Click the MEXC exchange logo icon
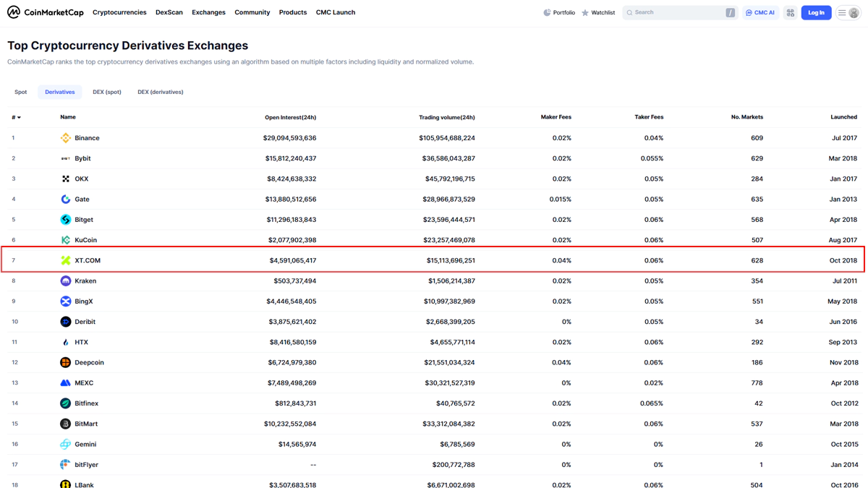The height and width of the screenshot is (488, 868). [66, 383]
